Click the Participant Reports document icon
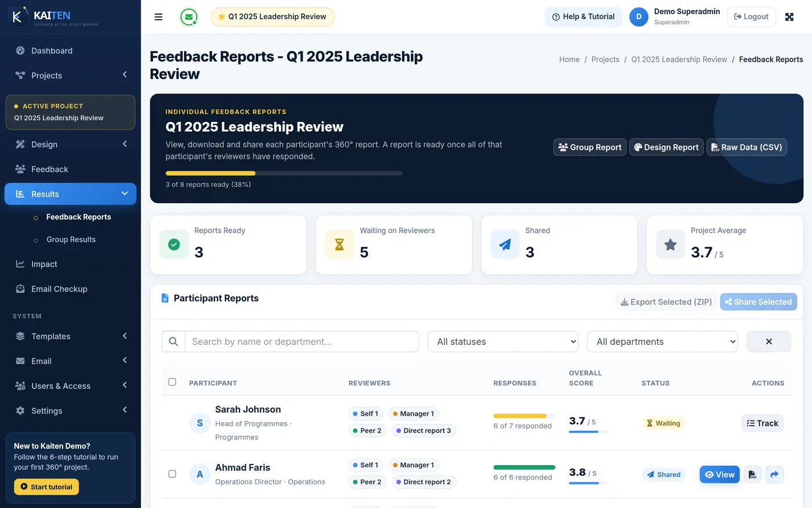This screenshot has width=812, height=508. click(x=165, y=298)
